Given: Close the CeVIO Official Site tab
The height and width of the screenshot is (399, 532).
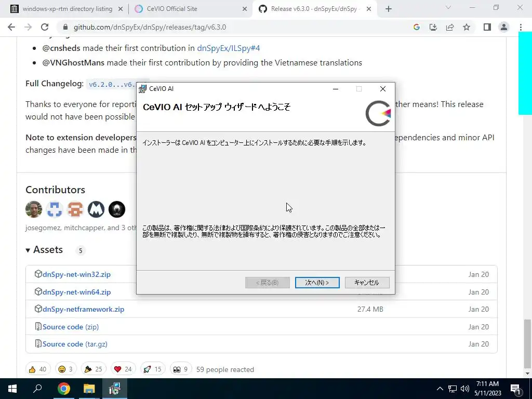Looking at the screenshot, I should click(x=245, y=9).
